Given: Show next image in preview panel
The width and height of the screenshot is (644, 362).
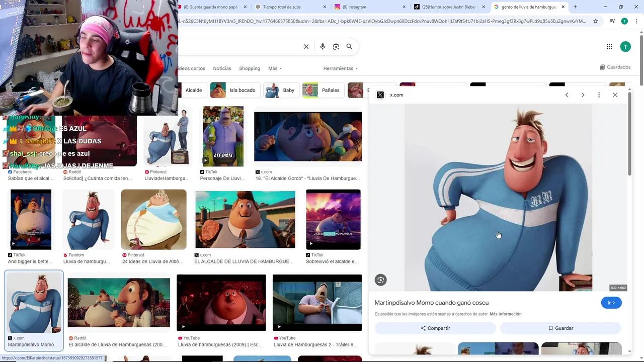Looking at the screenshot, I should pyautogui.click(x=583, y=95).
